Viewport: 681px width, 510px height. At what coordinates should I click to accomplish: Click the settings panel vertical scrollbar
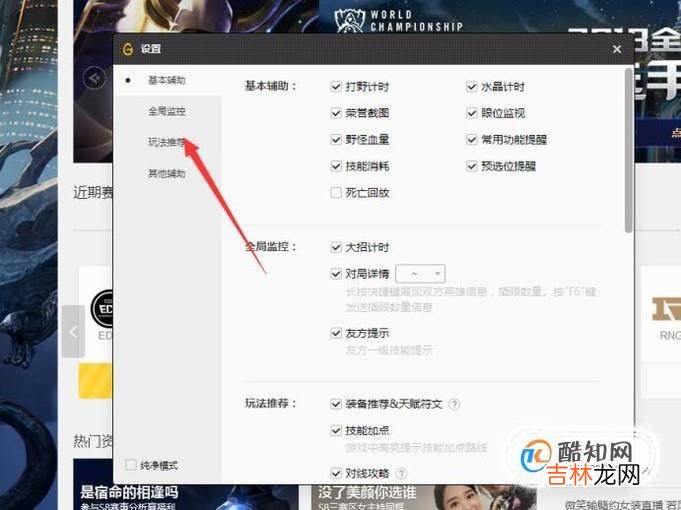pyautogui.click(x=628, y=150)
